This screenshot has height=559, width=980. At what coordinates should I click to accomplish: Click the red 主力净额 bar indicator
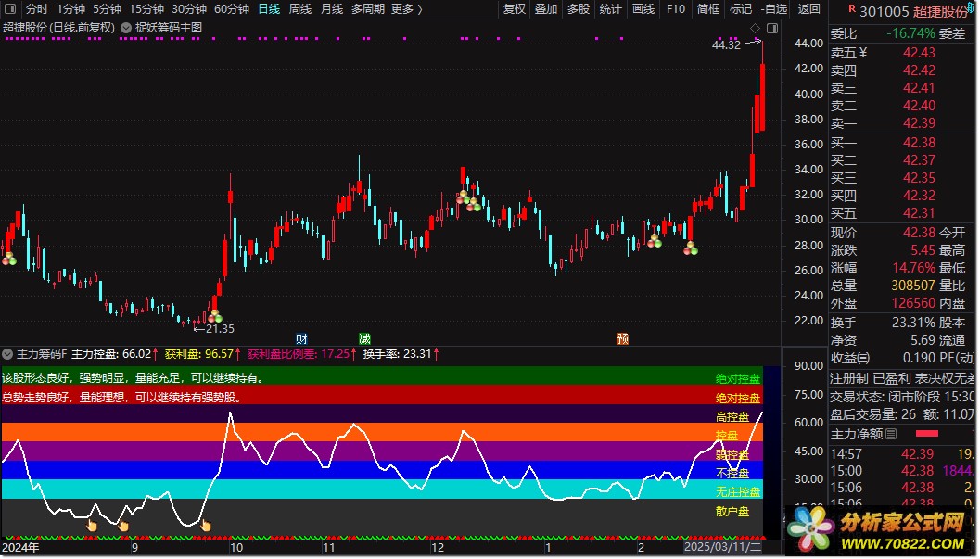point(927,434)
